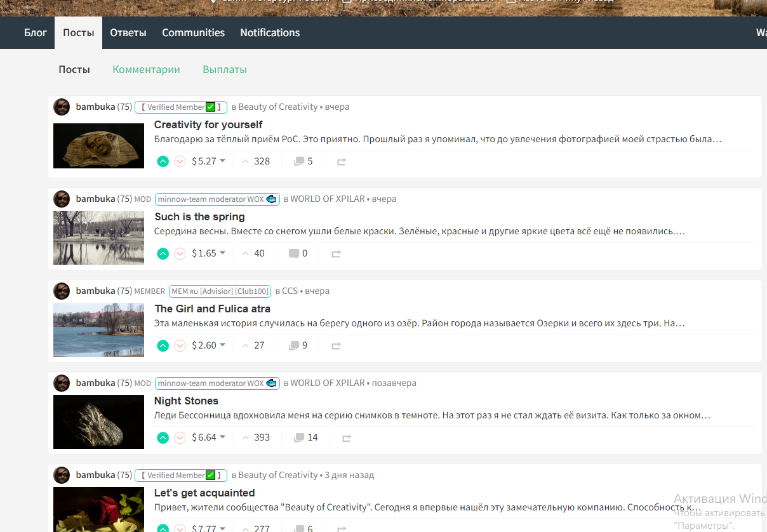Open WORLD OF XPILAR community on "Such is the spring"
The image size is (767, 532).
click(328, 199)
